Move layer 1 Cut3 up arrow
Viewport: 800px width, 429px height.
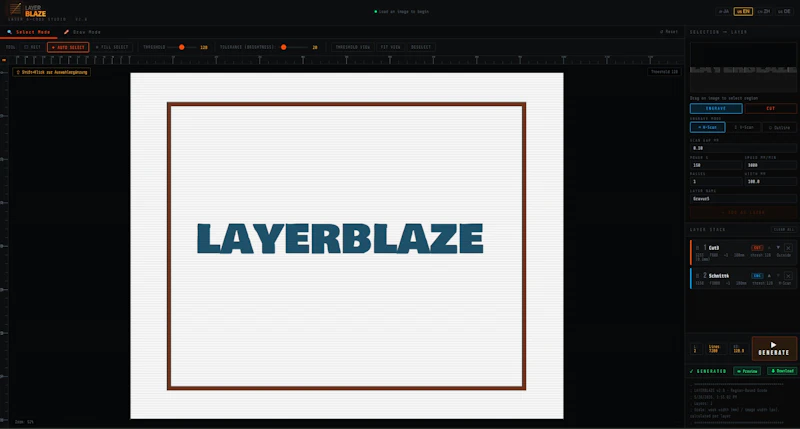point(769,248)
